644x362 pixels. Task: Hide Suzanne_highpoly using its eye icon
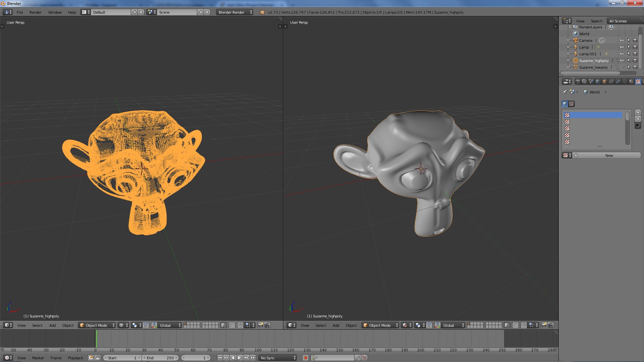pos(622,60)
